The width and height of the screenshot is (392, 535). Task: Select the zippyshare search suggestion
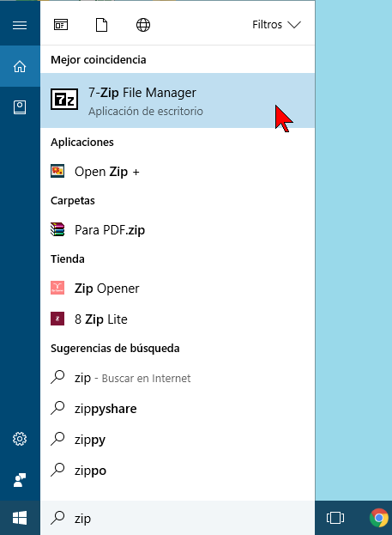pyautogui.click(x=178, y=409)
